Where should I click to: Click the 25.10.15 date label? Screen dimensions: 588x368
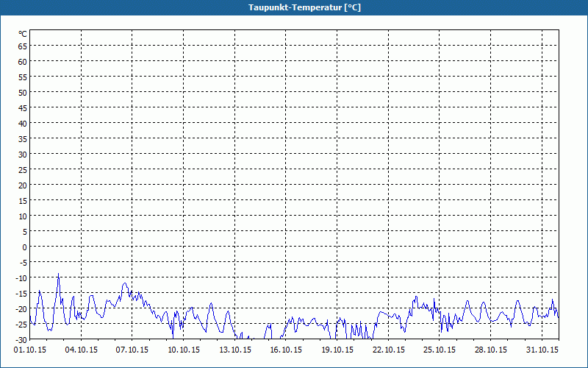tap(439, 350)
